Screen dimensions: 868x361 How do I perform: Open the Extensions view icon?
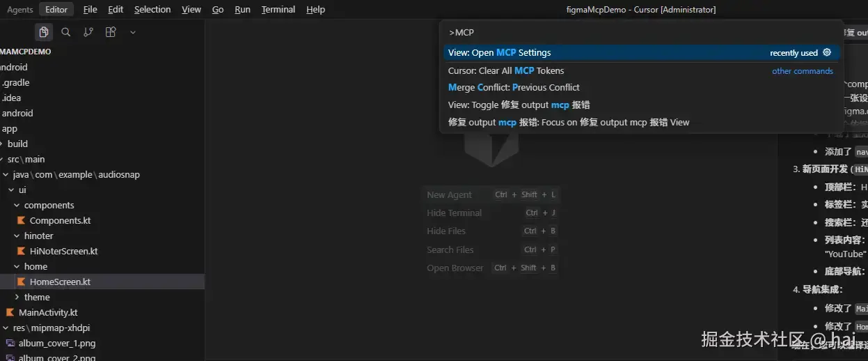(110, 32)
